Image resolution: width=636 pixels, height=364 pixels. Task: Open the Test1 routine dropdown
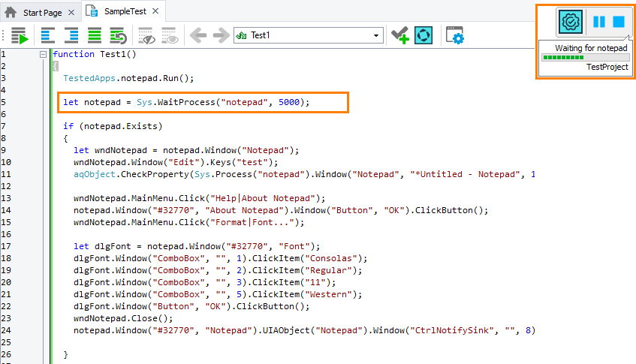[378, 35]
